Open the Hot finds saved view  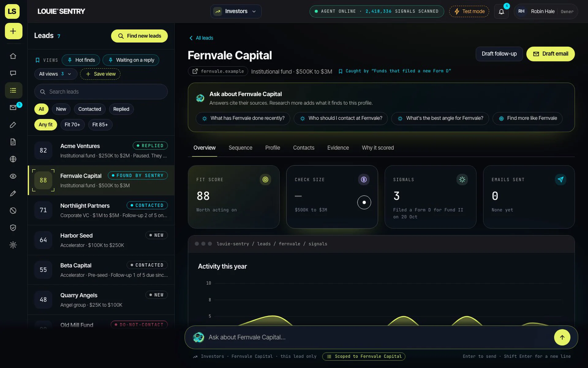pos(81,60)
